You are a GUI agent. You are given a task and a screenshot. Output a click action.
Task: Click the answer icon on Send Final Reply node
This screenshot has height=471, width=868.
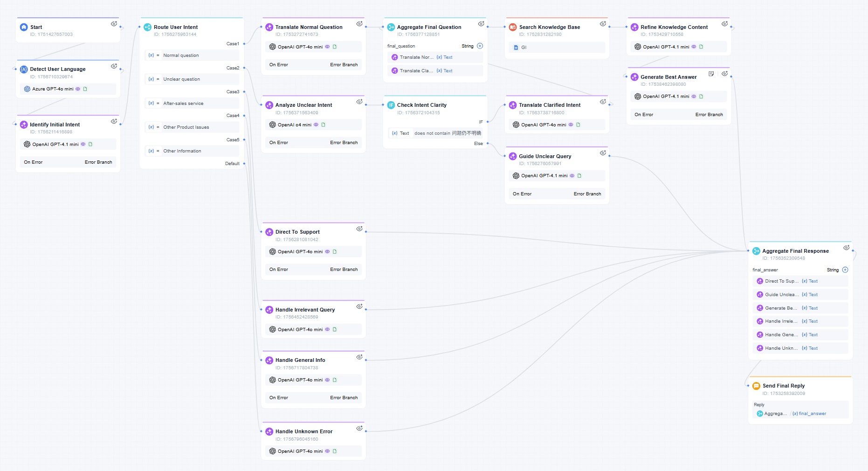point(756,386)
